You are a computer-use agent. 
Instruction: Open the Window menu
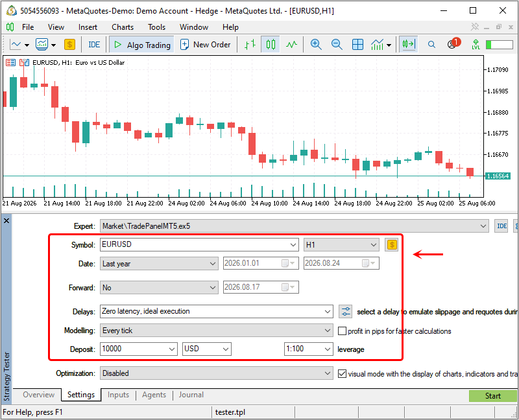193,27
